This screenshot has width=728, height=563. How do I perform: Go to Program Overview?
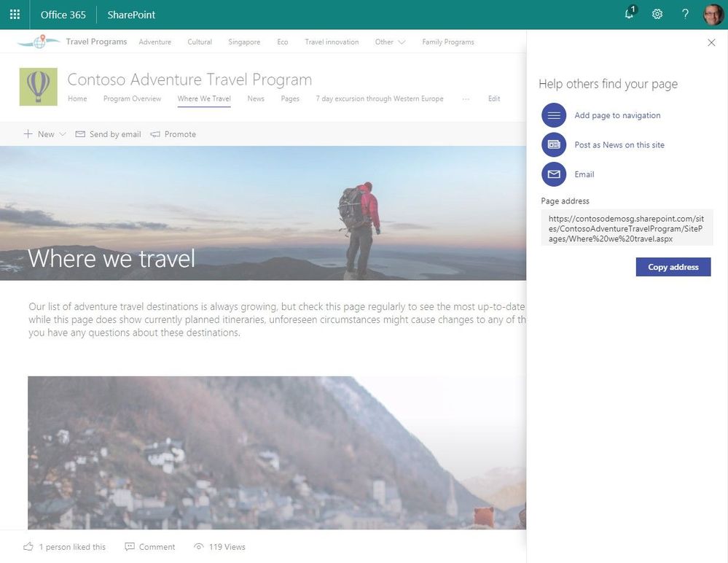pos(131,98)
